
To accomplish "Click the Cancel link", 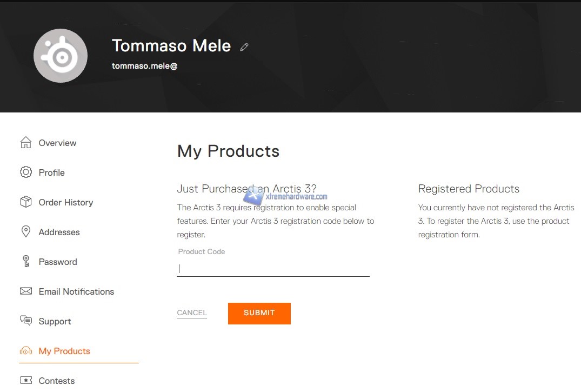I will (x=192, y=313).
